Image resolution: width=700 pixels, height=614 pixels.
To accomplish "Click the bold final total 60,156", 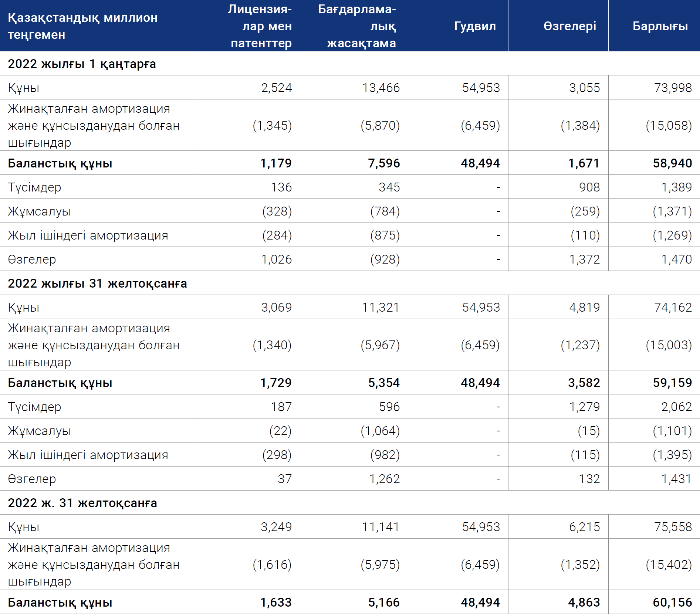I will (672, 602).
